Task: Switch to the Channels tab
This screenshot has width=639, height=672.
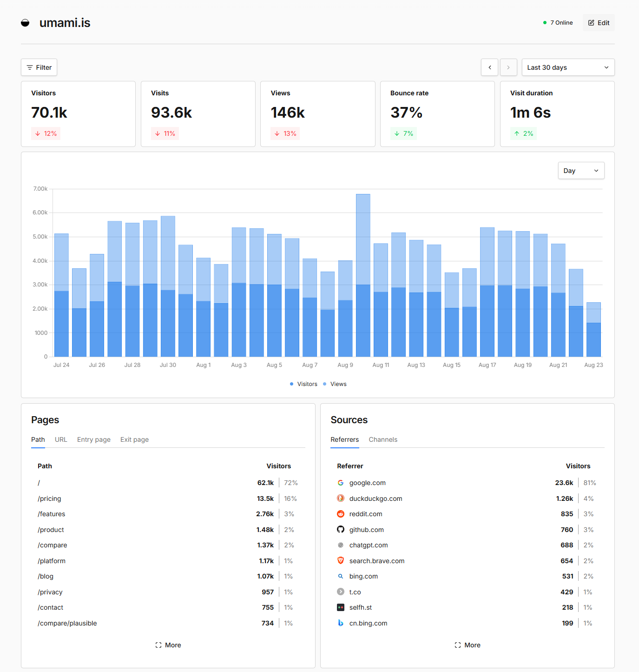Action: pos(383,439)
